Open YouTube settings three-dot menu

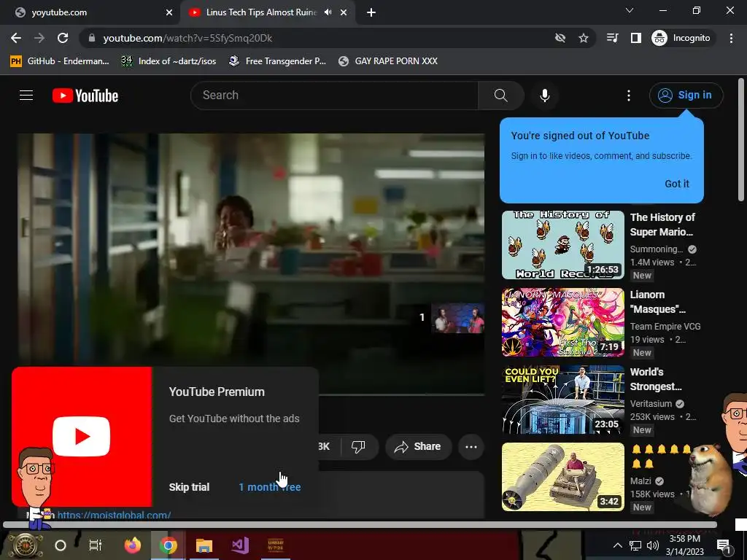[x=628, y=96]
